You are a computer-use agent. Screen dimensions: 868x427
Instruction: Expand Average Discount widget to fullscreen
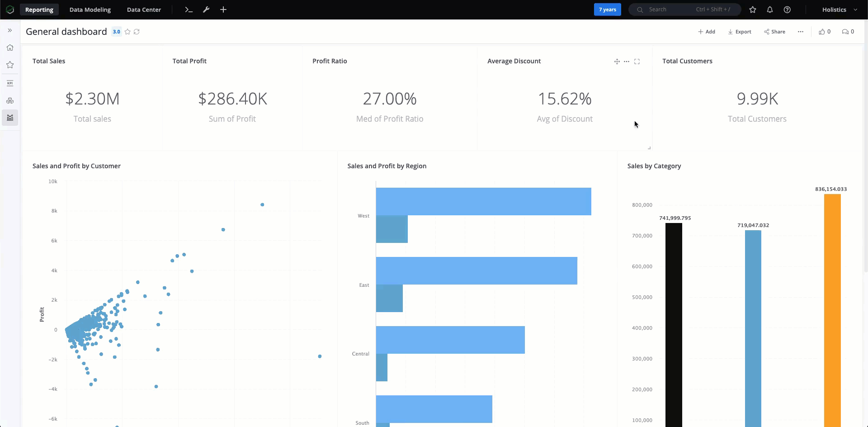(637, 62)
